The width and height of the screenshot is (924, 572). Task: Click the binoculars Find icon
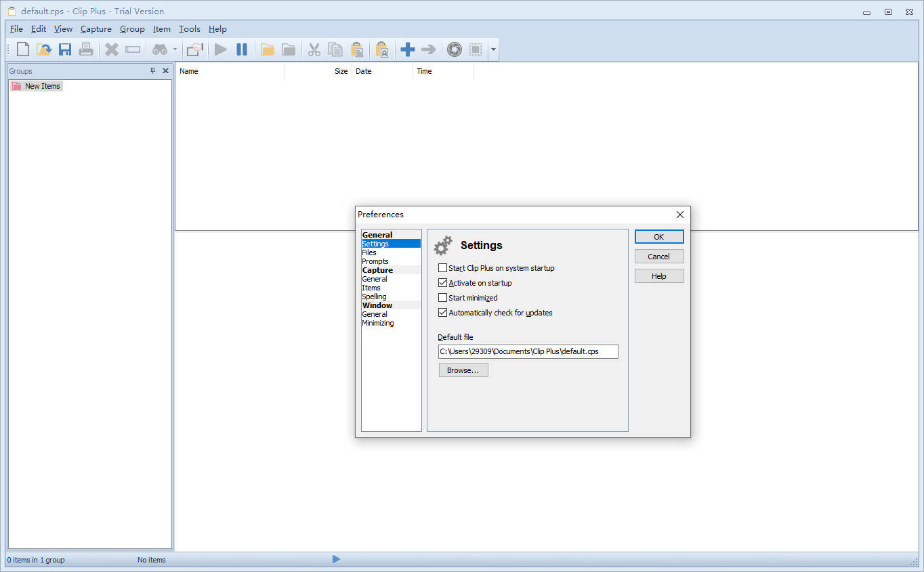159,49
